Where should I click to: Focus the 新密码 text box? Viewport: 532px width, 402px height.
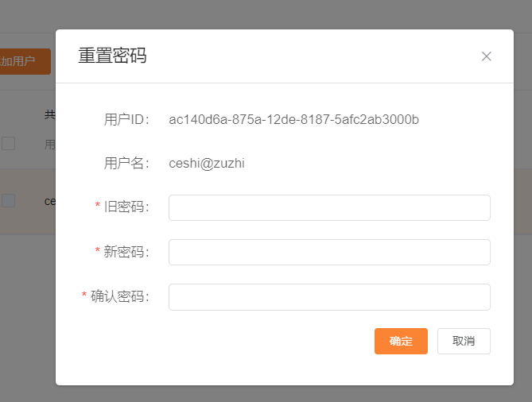(329, 253)
